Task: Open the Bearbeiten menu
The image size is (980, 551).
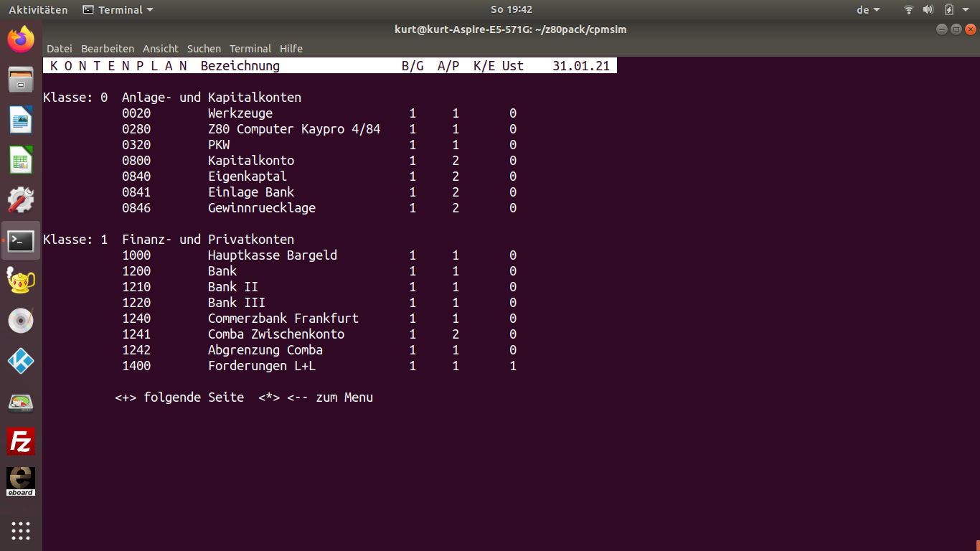Action: point(108,49)
